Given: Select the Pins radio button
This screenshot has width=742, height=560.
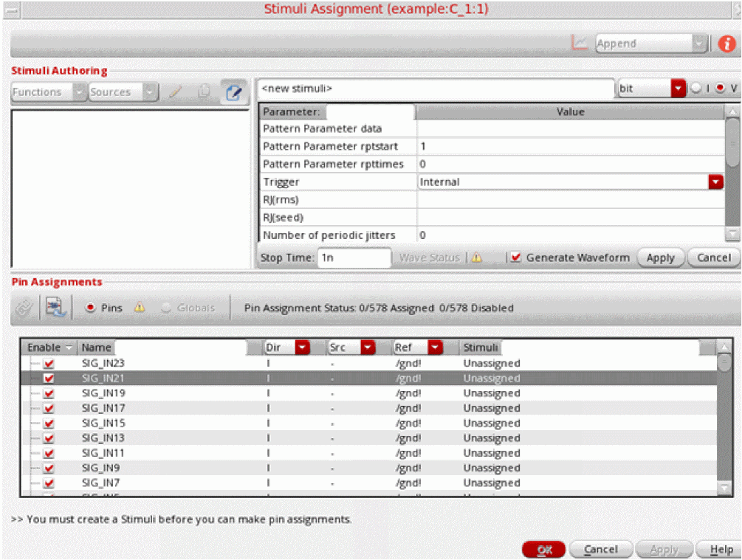Looking at the screenshot, I should 91,308.
